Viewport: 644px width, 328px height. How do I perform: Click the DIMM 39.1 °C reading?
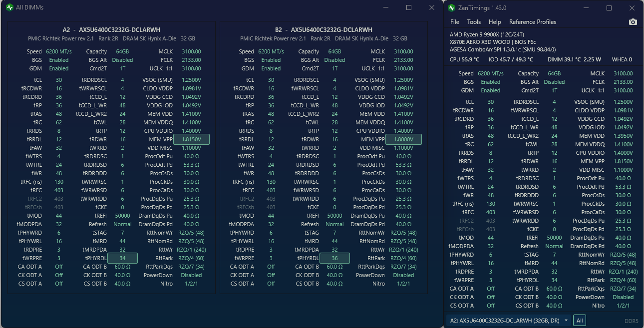tap(564, 59)
